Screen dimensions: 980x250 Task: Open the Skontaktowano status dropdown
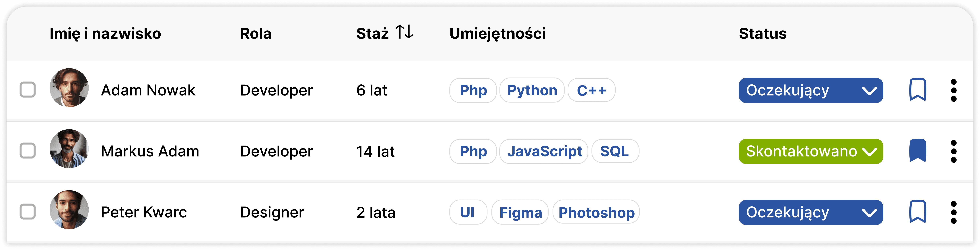[810, 151]
